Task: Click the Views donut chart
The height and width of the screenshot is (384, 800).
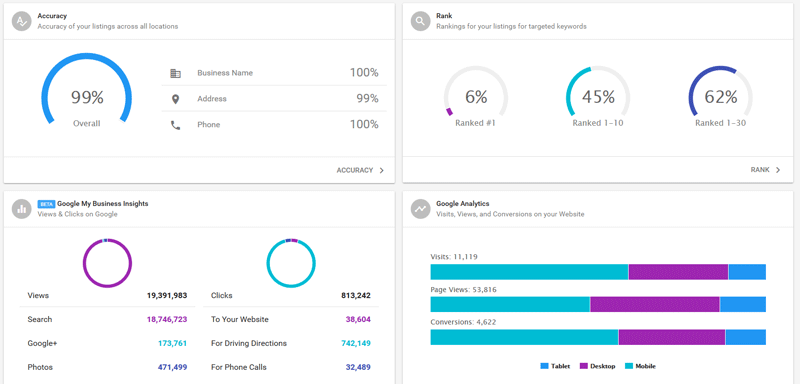Action: 107,263
